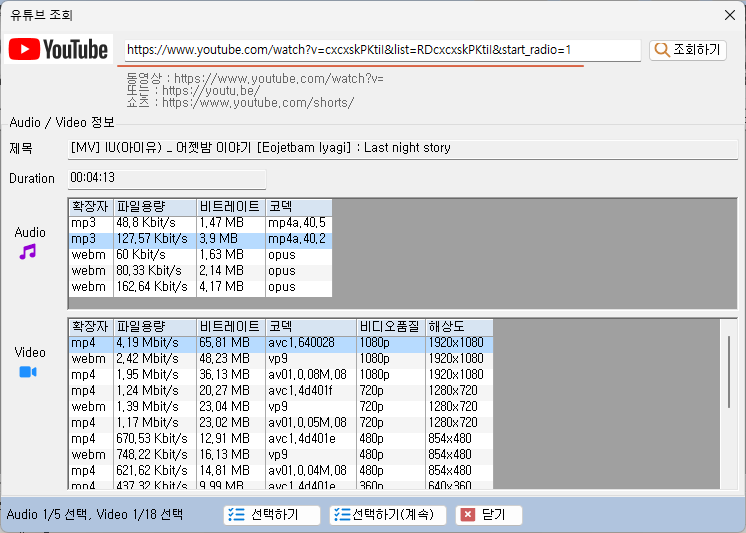Select audio row 80.33 Kbit/s

200,271
